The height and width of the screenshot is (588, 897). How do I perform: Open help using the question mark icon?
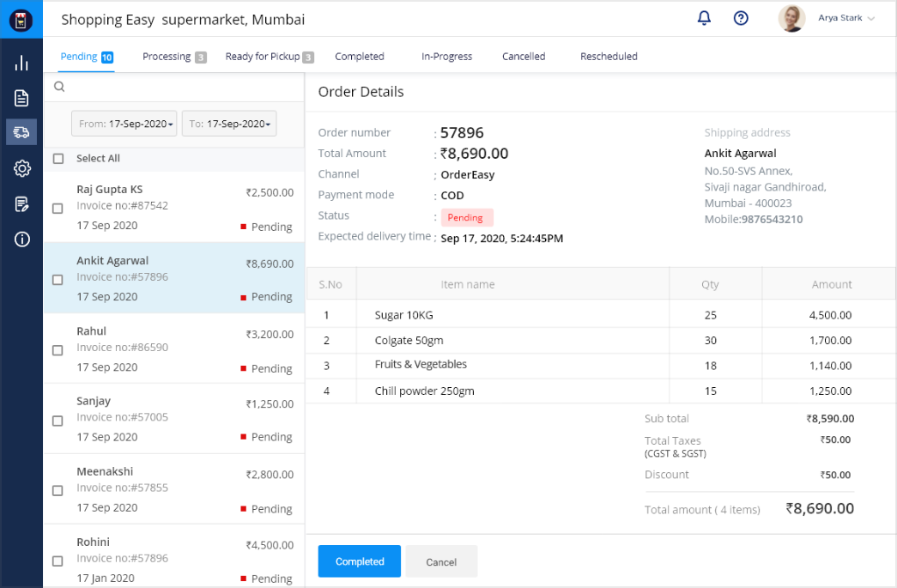(740, 18)
